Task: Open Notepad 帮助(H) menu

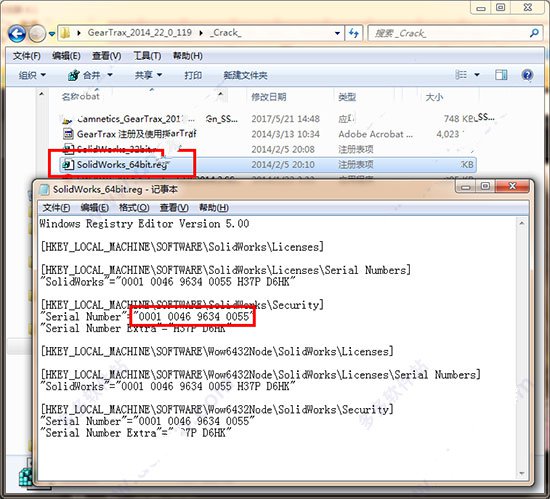Action: [x=214, y=208]
